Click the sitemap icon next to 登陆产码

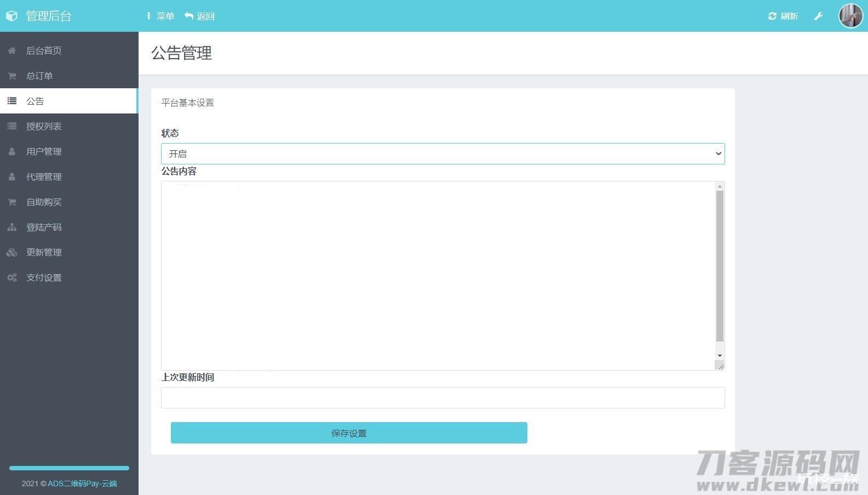pyautogui.click(x=12, y=227)
